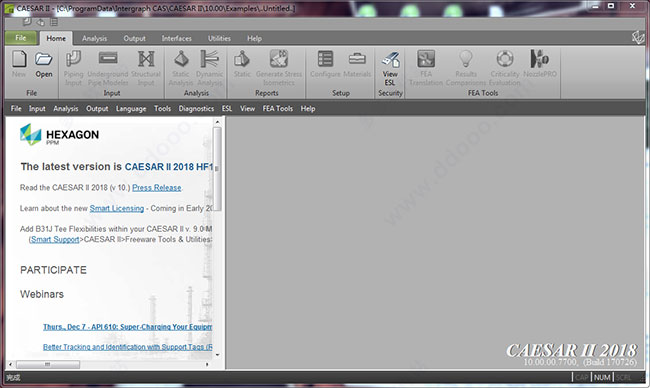The image size is (650, 388).
Task: Click the NUM status bar indicator
Action: [602, 377]
